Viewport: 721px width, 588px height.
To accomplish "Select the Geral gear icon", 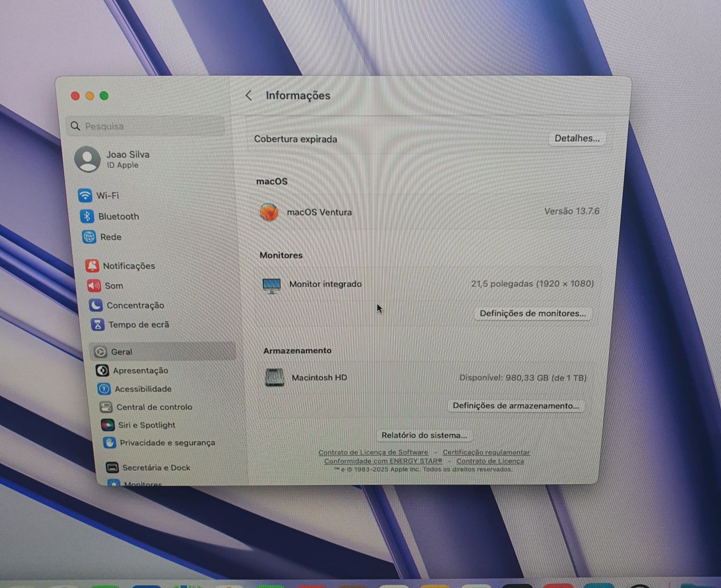I will point(100,352).
